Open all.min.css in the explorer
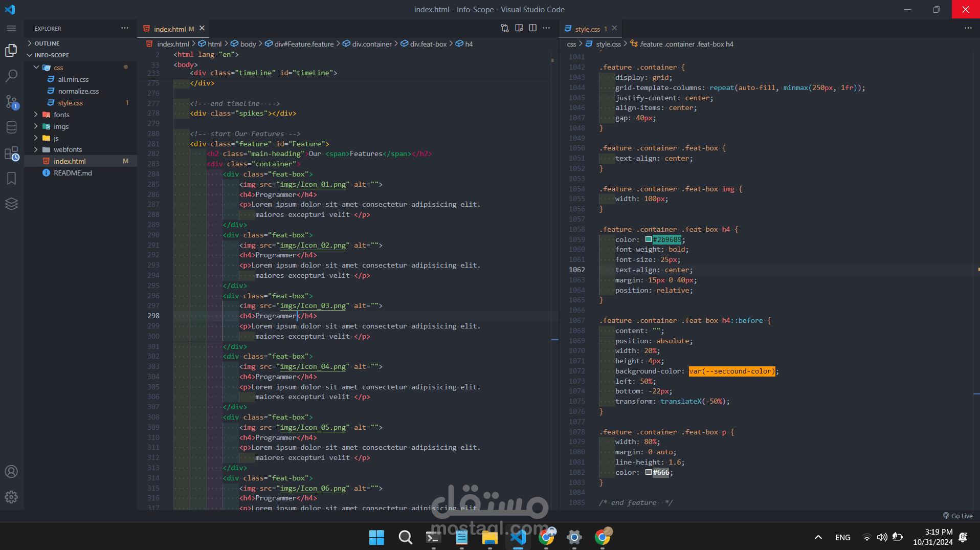 (x=81, y=79)
